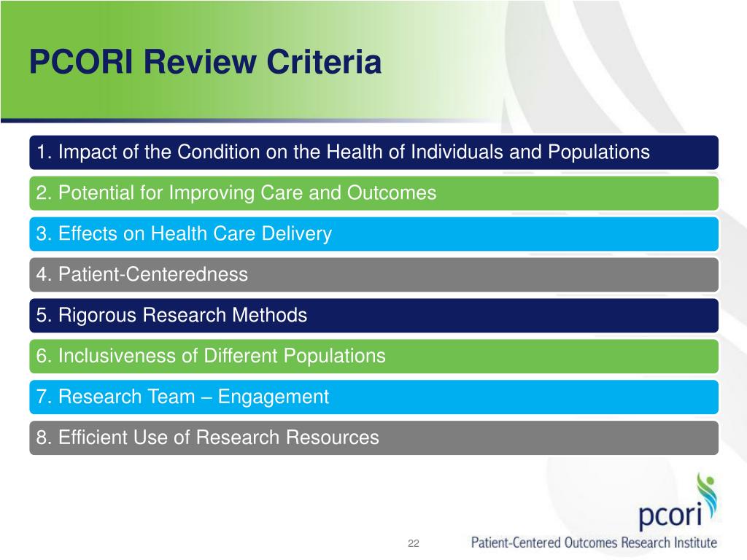The width and height of the screenshot is (747, 560).
Task: Select criterion 6 Inclusiveness of Different Populations
Action: (374, 356)
